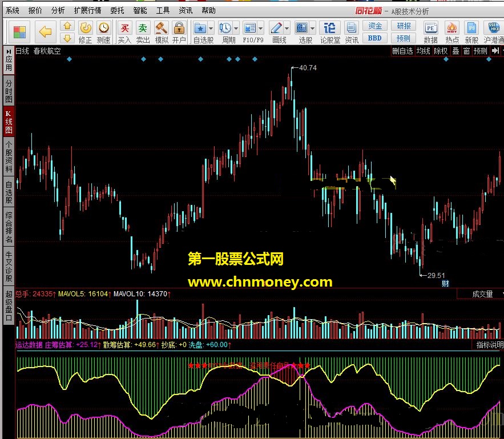Expand the 周期 dropdown arrow
This screenshot has width=504, height=439.
236,29
